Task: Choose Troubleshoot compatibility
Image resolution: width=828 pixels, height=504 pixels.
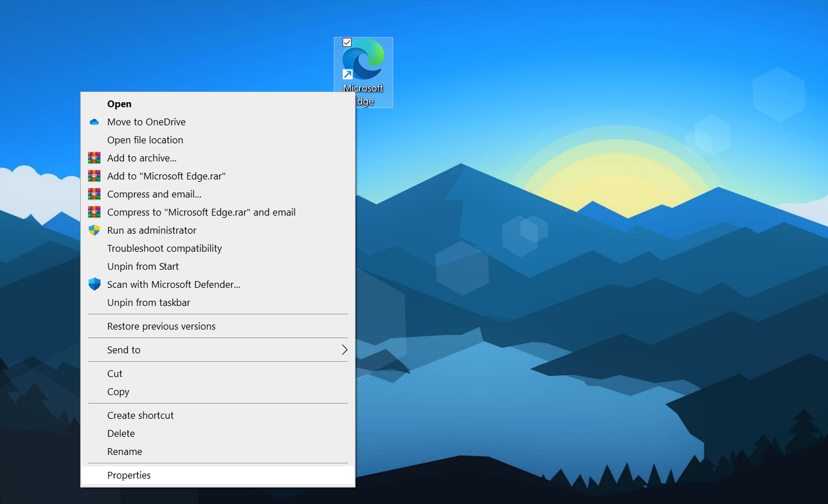Action: pyautogui.click(x=164, y=248)
